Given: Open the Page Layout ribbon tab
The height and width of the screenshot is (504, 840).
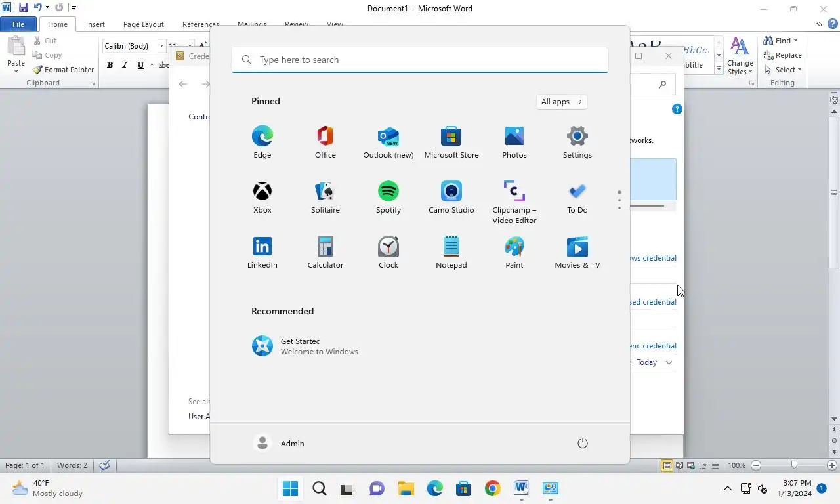Looking at the screenshot, I should coord(143,24).
